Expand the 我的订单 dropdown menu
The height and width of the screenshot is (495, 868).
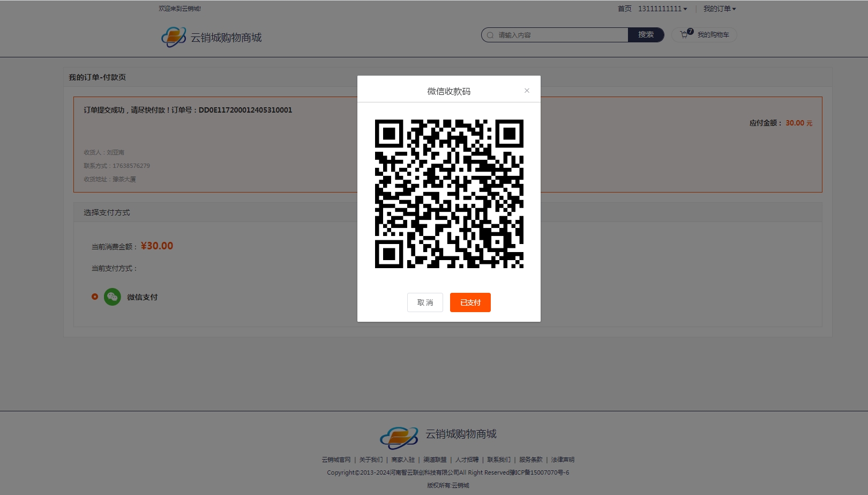pos(719,9)
